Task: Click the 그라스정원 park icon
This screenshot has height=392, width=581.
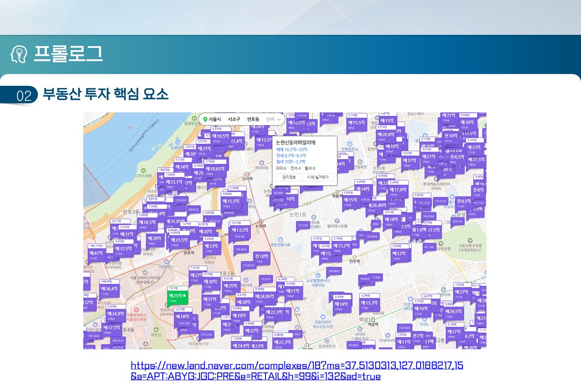Action: [x=143, y=171]
